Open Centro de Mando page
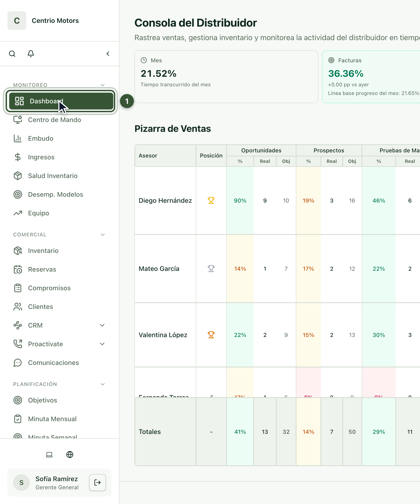The height and width of the screenshot is (504, 420). point(59,120)
